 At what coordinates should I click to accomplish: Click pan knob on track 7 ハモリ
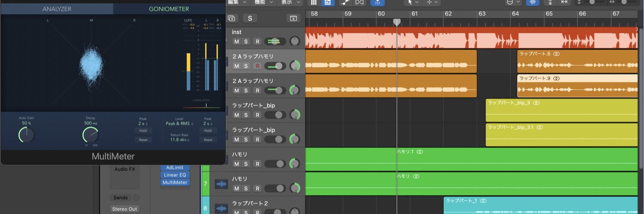tap(295, 188)
